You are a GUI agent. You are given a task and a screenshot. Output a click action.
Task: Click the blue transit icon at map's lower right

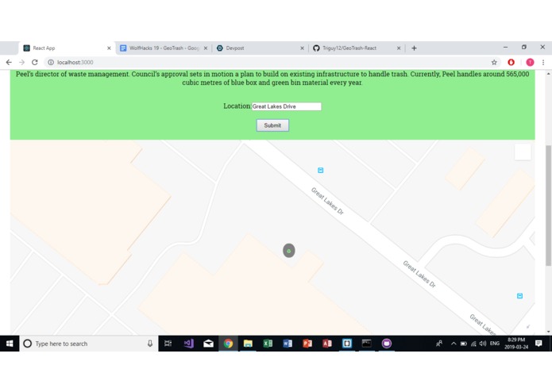[519, 296]
